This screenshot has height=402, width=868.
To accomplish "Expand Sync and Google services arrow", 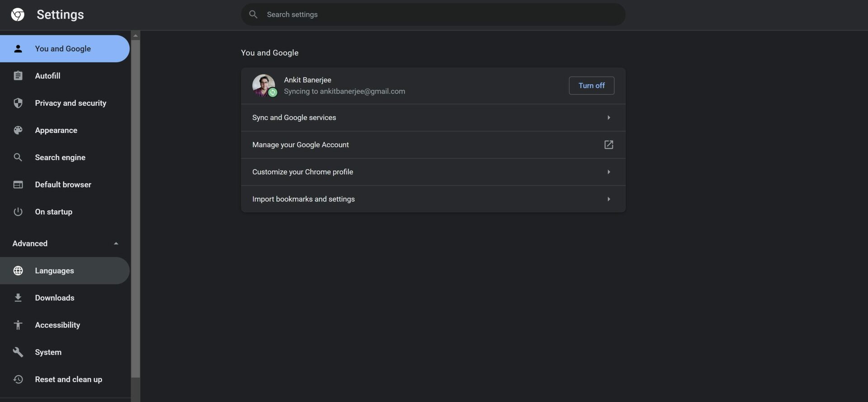I will [609, 118].
